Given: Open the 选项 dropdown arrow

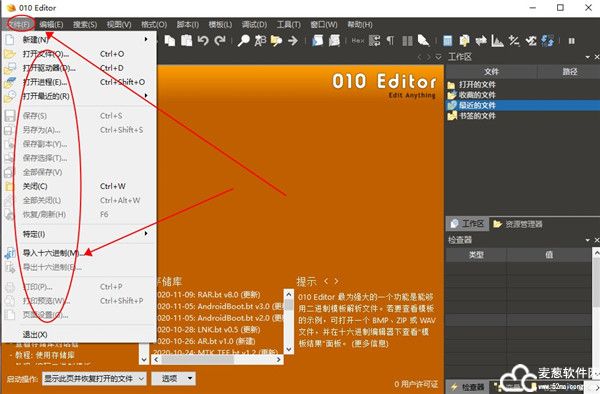Looking at the screenshot, I should (x=190, y=379).
